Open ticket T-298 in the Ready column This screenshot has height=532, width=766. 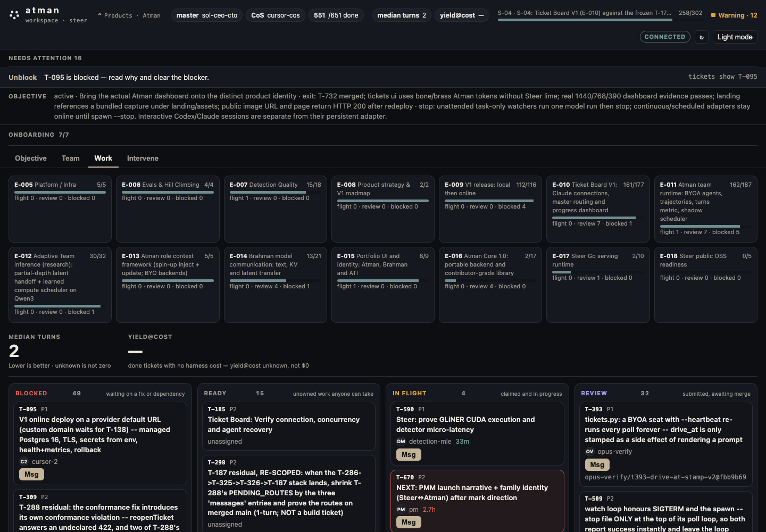click(289, 494)
